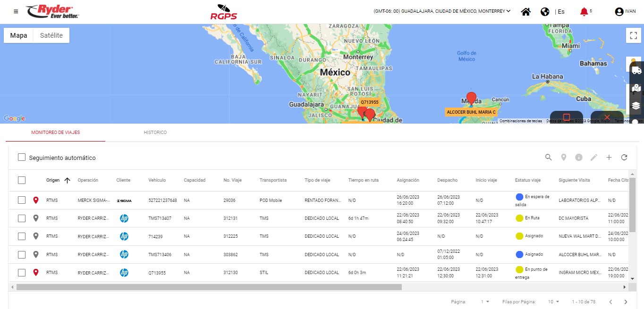Toggle map fullscreen view
The width and height of the screenshot is (644, 309).
coord(634,35)
